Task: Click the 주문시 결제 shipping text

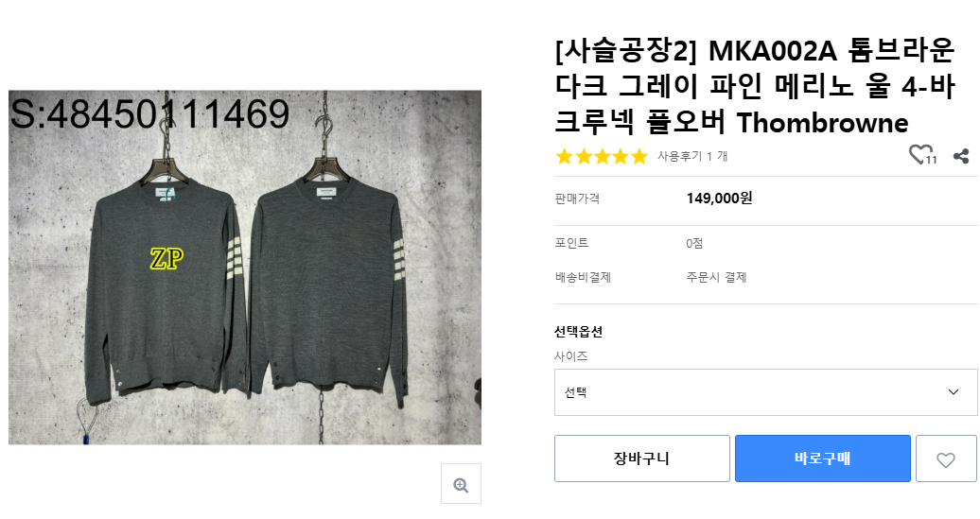Action: pyautogui.click(x=716, y=277)
